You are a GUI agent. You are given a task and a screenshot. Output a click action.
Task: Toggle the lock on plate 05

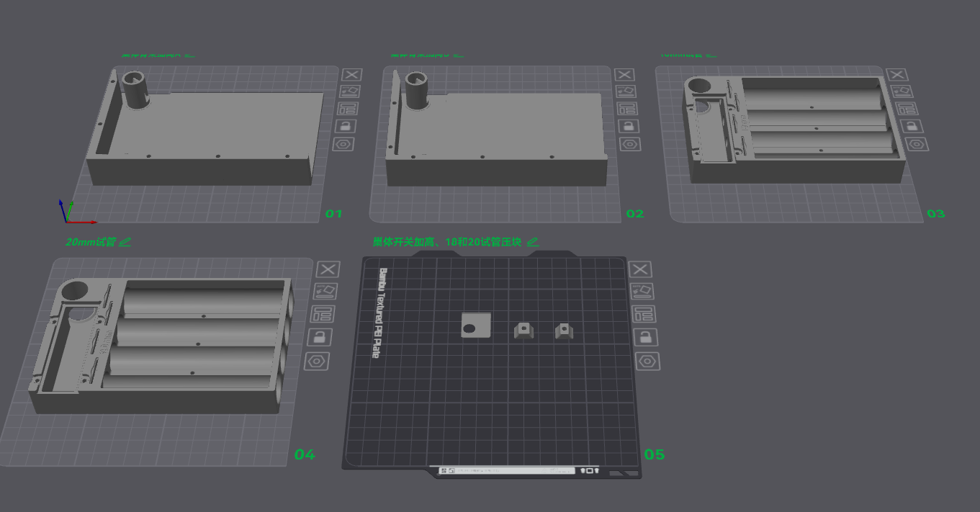pyautogui.click(x=646, y=336)
